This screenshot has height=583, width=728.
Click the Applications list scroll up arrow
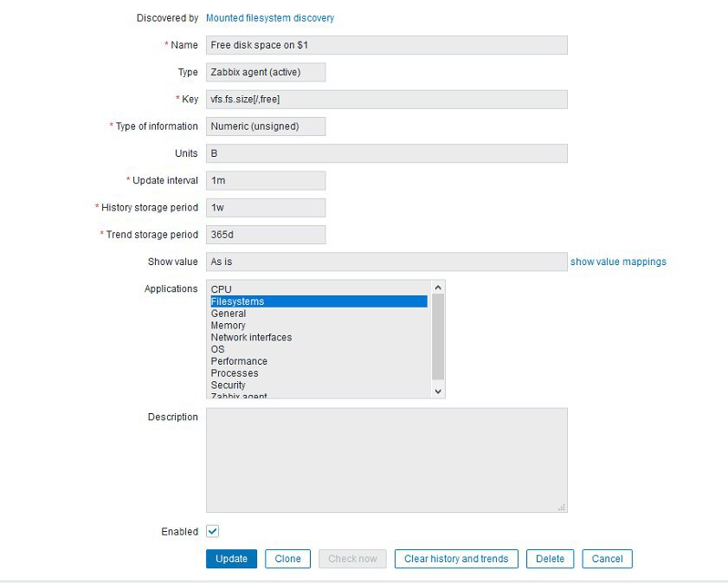[x=438, y=288]
